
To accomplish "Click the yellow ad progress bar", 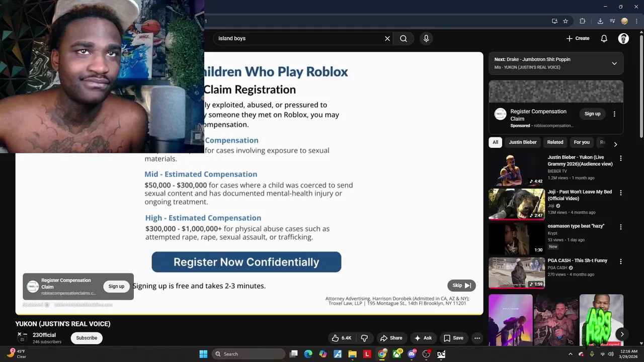I will pos(249,314).
